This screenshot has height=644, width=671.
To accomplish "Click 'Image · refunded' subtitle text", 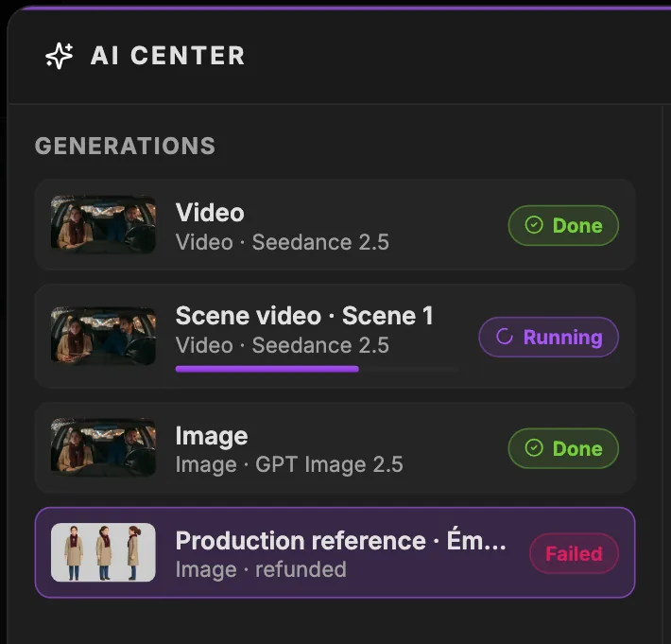I will pyautogui.click(x=261, y=570).
